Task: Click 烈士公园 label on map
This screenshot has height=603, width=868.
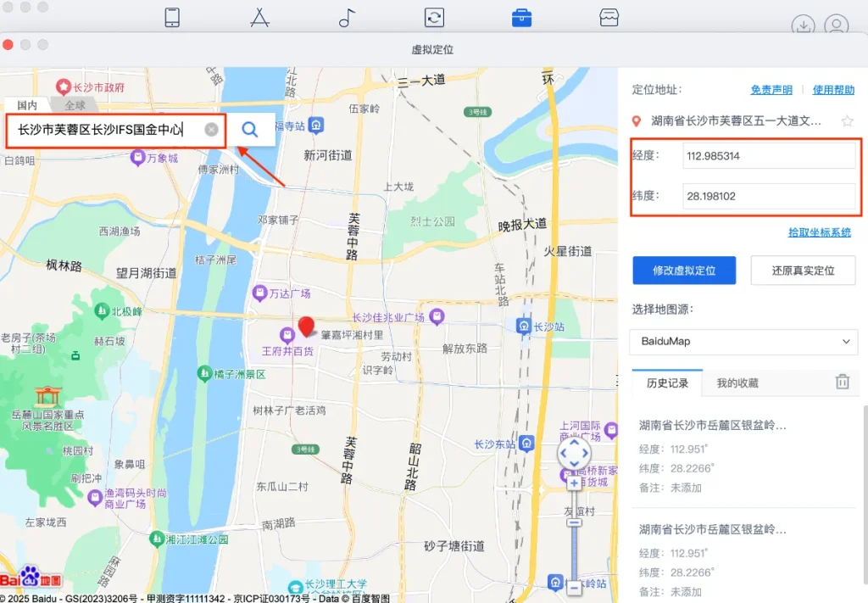Action: click(432, 221)
